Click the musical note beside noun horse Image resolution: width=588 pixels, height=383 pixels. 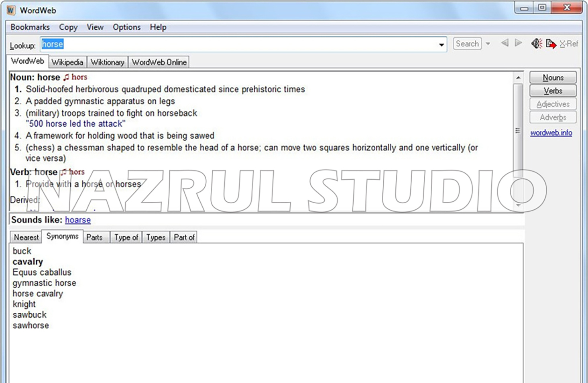tap(66, 77)
